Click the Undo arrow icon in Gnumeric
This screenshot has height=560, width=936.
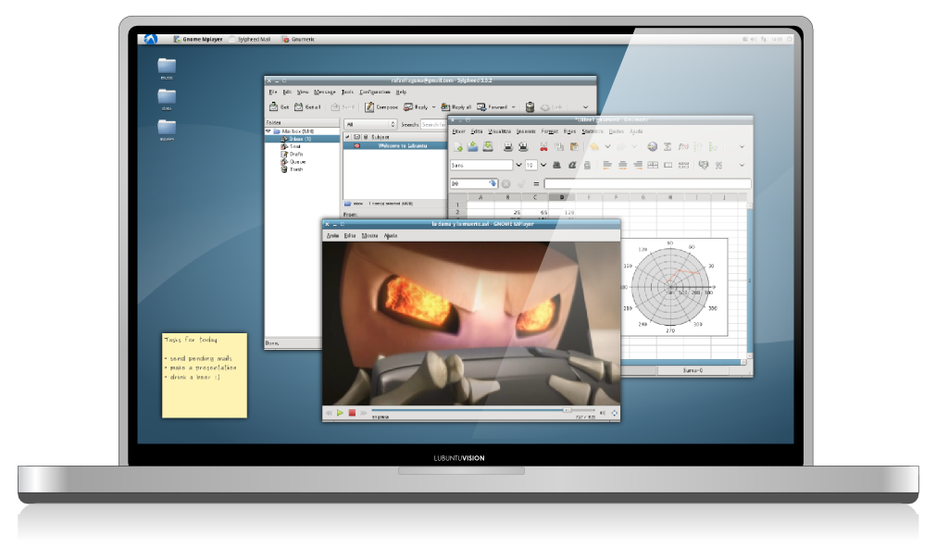(x=593, y=146)
